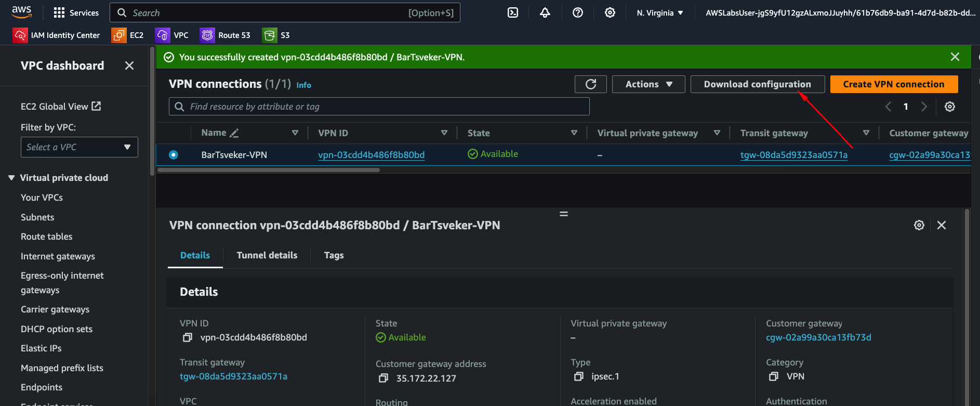Image resolution: width=980 pixels, height=406 pixels.
Task: Open the Select a VPC filter dropdown
Action: click(79, 147)
